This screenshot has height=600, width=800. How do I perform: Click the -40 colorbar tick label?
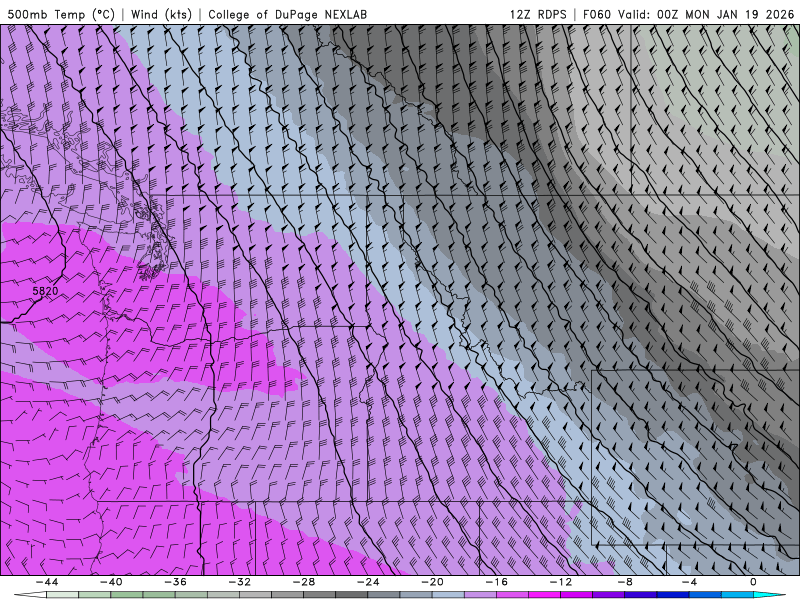[111, 582]
